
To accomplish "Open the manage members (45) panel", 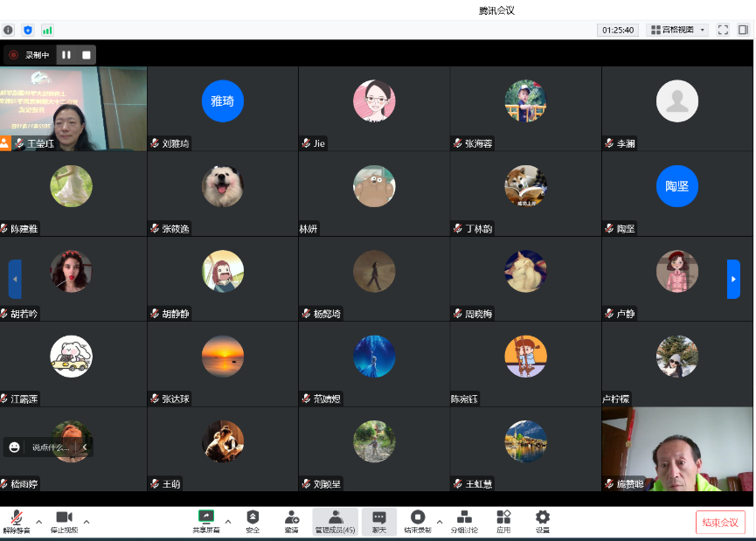I will (x=336, y=518).
